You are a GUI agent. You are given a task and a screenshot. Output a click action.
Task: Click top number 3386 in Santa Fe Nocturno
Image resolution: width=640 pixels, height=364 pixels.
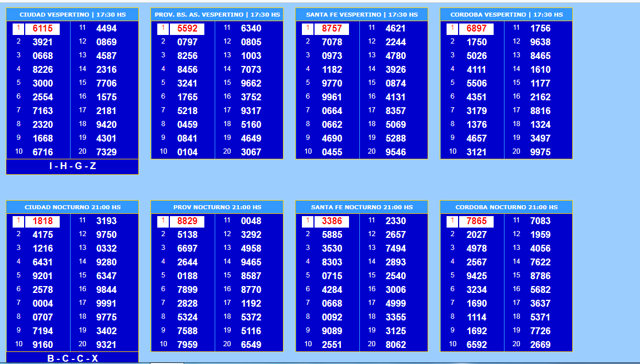point(332,221)
